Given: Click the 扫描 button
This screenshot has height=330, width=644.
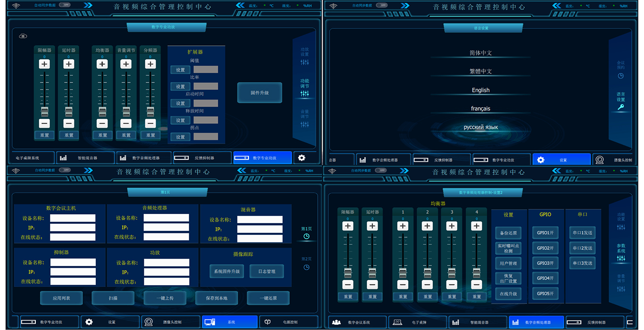Looking at the screenshot, I should [x=113, y=298].
